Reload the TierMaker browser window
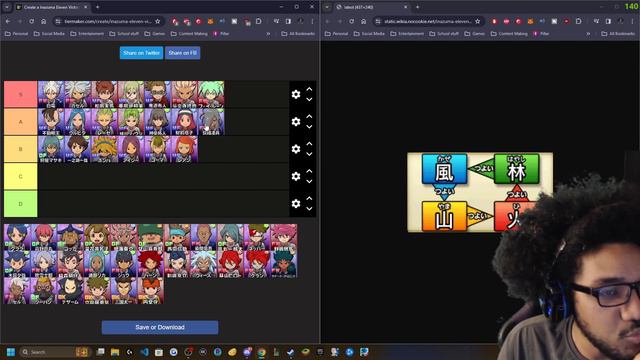 click(x=31, y=21)
